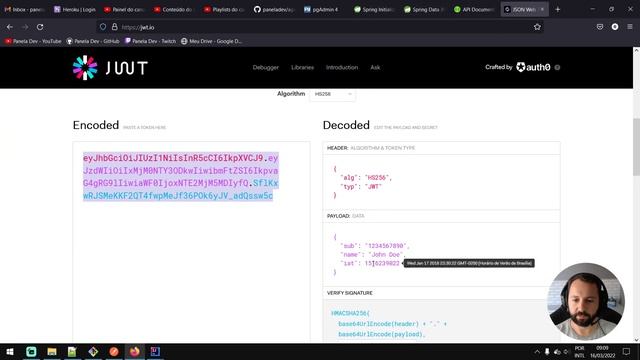The height and width of the screenshot is (360, 640).
Task: Open the Introduction nav link
Action: coord(342,67)
